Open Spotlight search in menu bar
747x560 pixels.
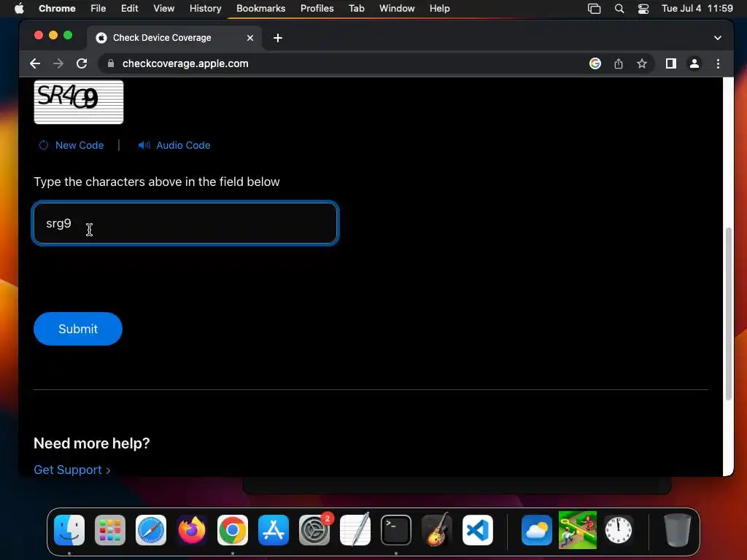click(619, 9)
